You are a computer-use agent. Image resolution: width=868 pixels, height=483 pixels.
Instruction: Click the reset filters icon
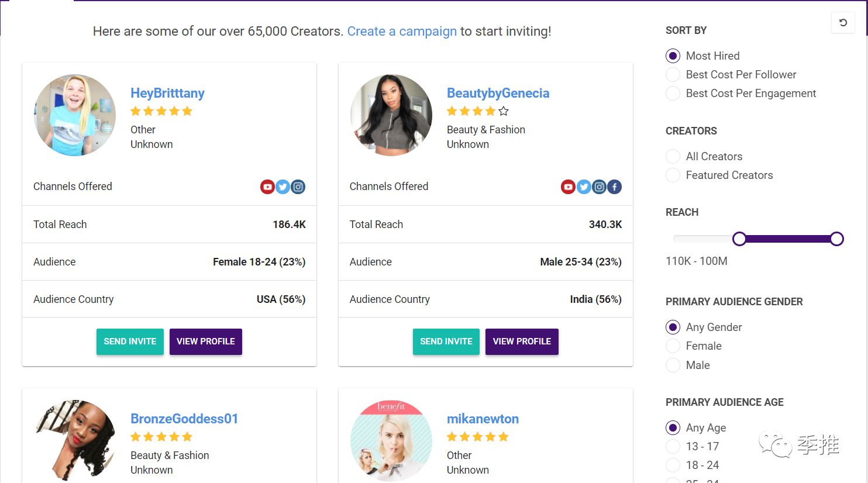[843, 23]
